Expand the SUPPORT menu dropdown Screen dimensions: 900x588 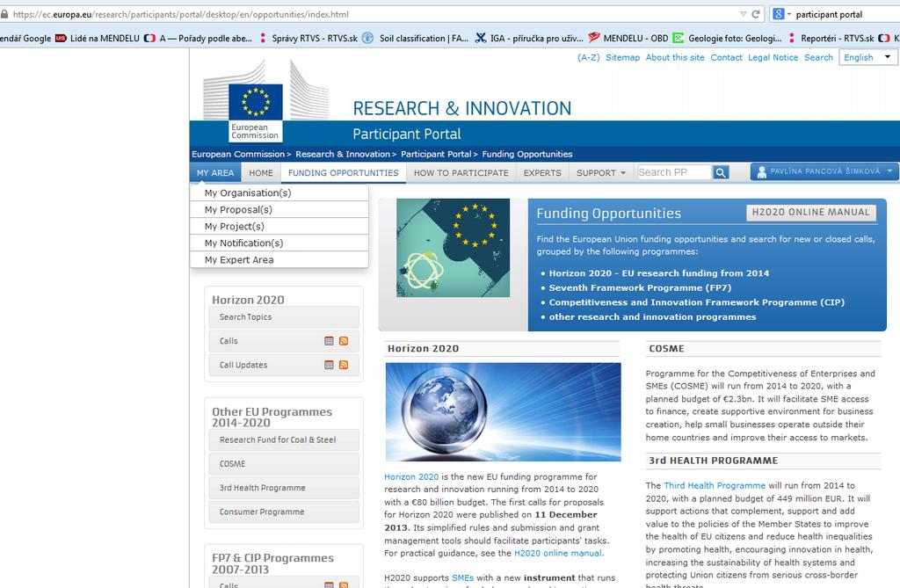pyautogui.click(x=601, y=173)
